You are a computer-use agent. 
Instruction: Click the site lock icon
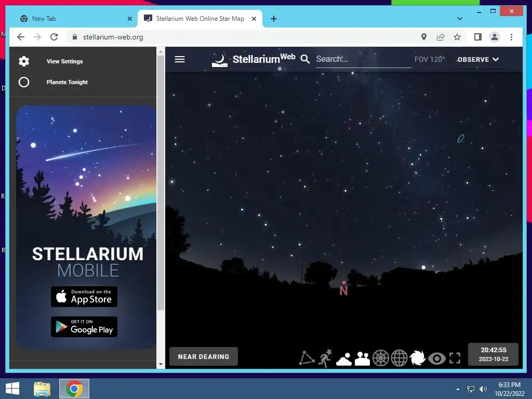pyautogui.click(x=75, y=37)
